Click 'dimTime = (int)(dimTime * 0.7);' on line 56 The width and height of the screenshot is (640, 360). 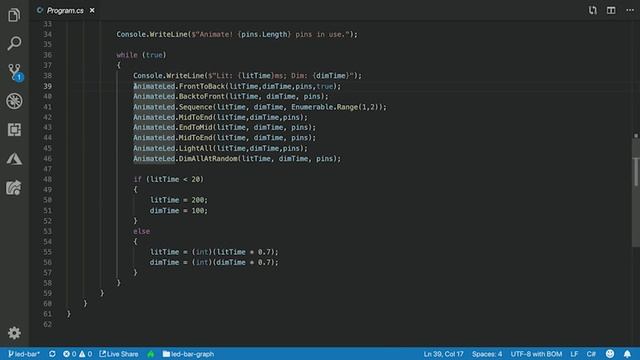click(214, 262)
